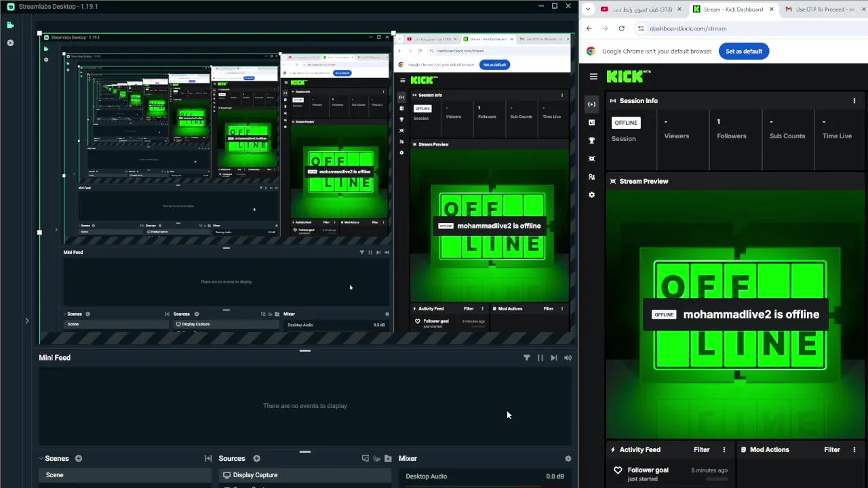Click the circular play icon in Streamlabs sidebar
The width and height of the screenshot is (868, 488).
(10, 43)
